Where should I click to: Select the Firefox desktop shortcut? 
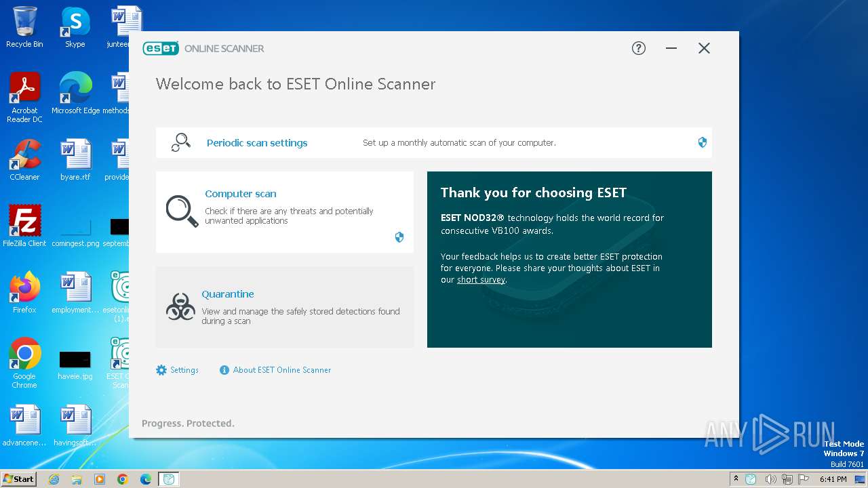click(x=24, y=293)
